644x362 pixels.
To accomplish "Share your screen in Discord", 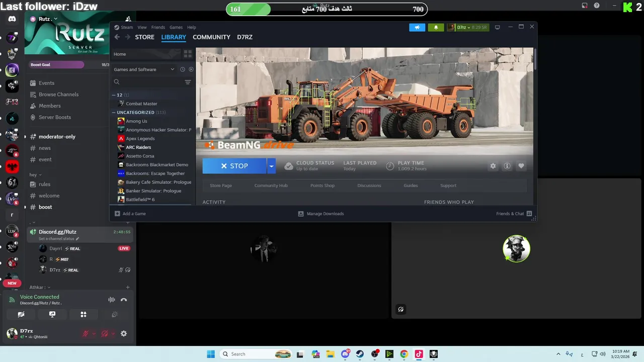I will [x=52, y=314].
